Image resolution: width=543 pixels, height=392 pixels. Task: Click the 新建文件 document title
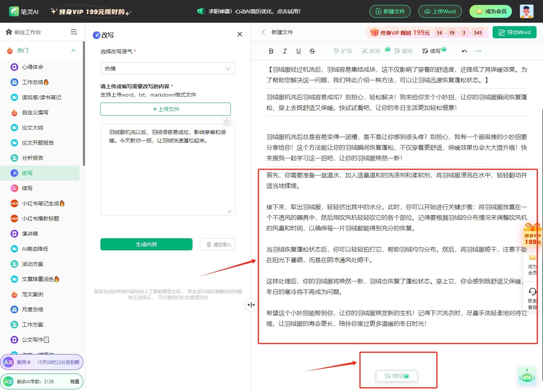click(282, 32)
